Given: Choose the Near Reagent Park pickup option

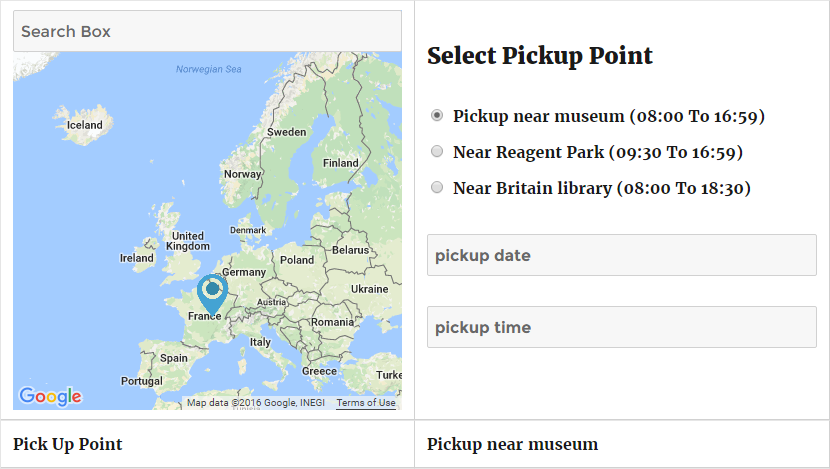Looking at the screenshot, I should (437, 151).
